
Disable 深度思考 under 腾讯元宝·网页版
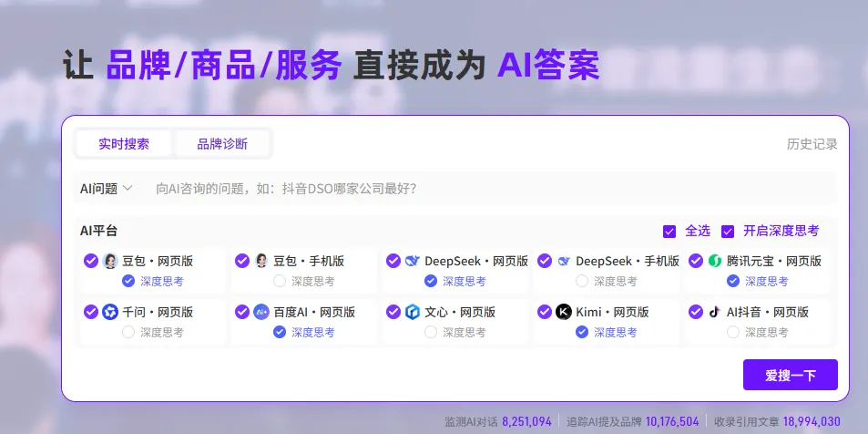(733, 281)
